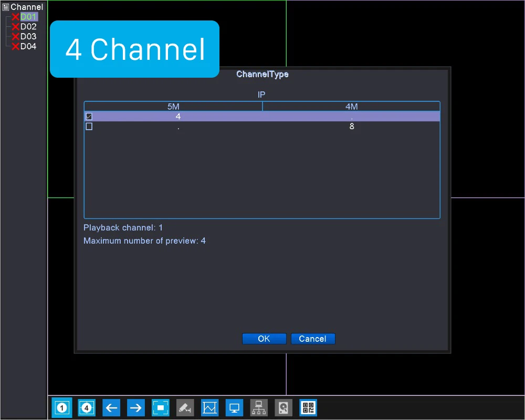525x420 pixels.
Task: Check the 4M 8-channel mode checkbox
Action: tap(89, 127)
